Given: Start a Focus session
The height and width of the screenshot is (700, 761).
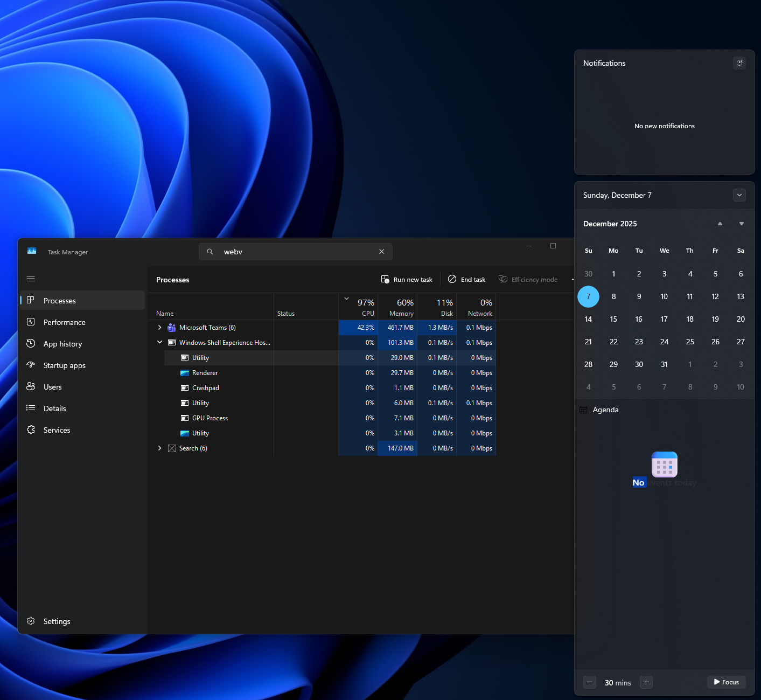Looking at the screenshot, I should click(726, 682).
